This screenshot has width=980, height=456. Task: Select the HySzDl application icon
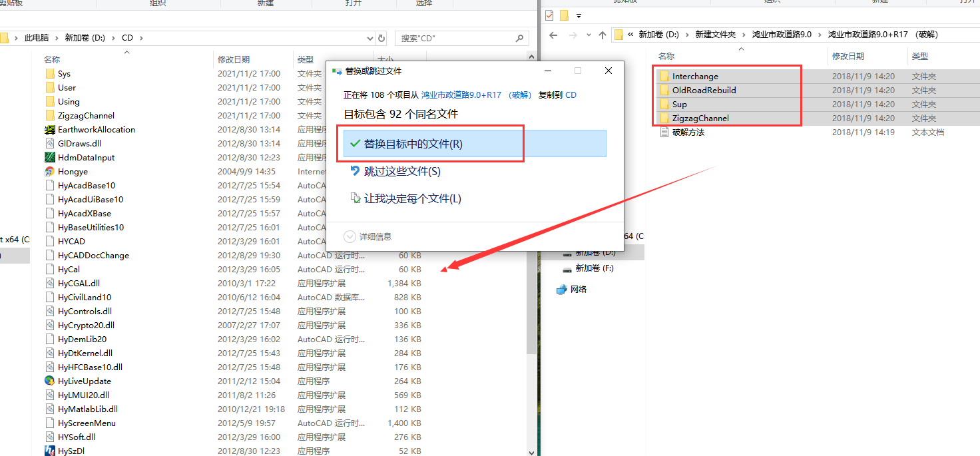[50, 451]
